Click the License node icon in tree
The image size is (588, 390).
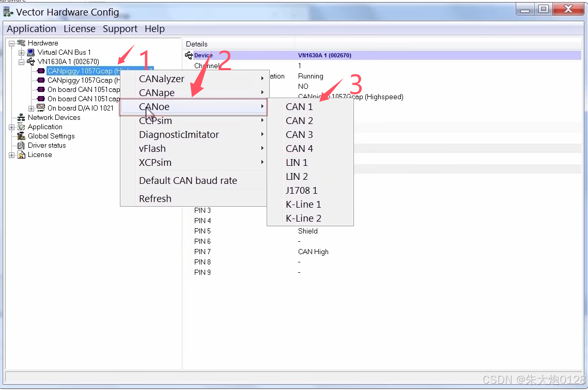(x=21, y=155)
